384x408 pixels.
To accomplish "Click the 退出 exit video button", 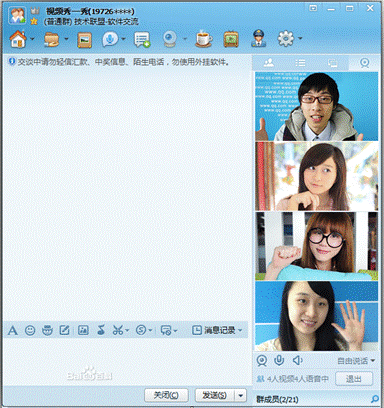I will point(354,379).
